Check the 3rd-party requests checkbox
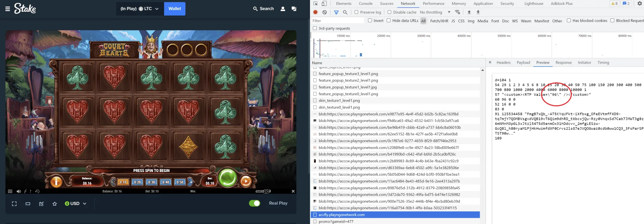 tap(315, 28)
